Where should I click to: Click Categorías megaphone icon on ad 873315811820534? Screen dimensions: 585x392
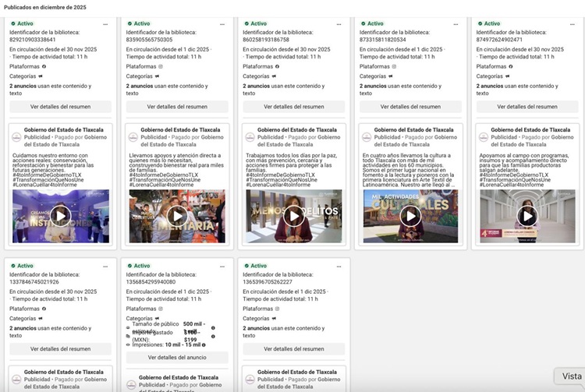pos(391,76)
